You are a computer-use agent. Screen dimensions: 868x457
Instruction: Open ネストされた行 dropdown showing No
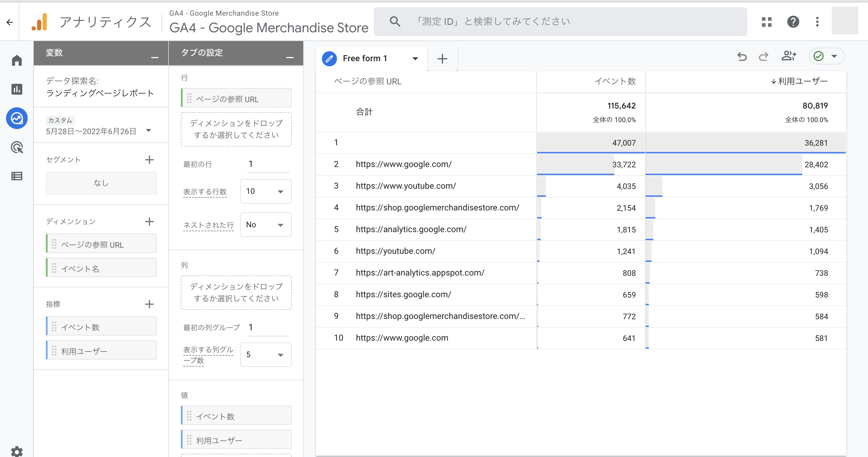click(x=266, y=225)
